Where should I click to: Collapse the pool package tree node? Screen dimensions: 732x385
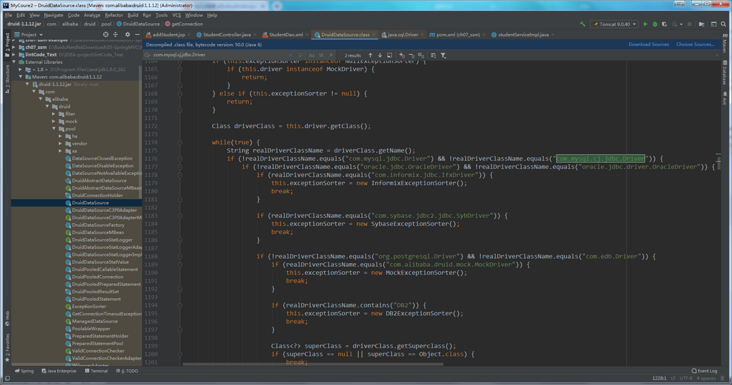pyautogui.click(x=54, y=129)
